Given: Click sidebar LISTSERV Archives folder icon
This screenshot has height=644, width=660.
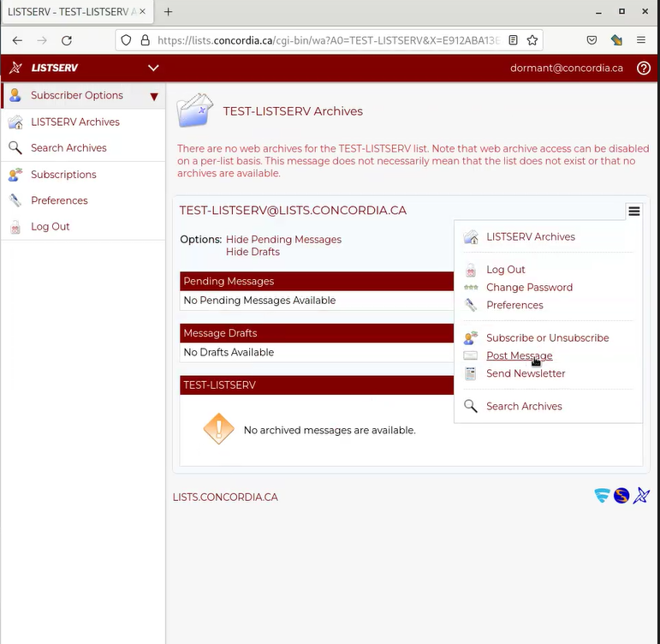Looking at the screenshot, I should click(x=15, y=122).
